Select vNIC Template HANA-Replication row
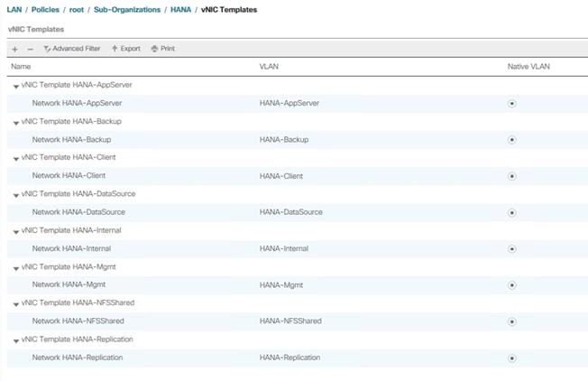This screenshot has height=381, width=588. 298,339
